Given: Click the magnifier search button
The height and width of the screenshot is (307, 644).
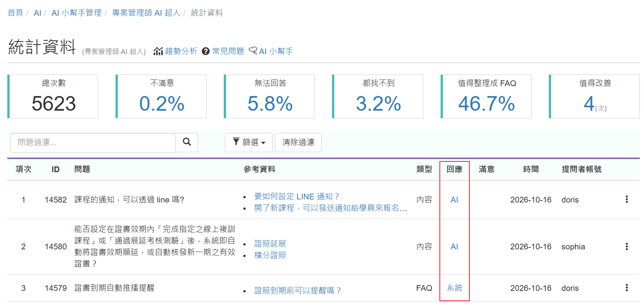Looking at the screenshot, I should [x=187, y=142].
